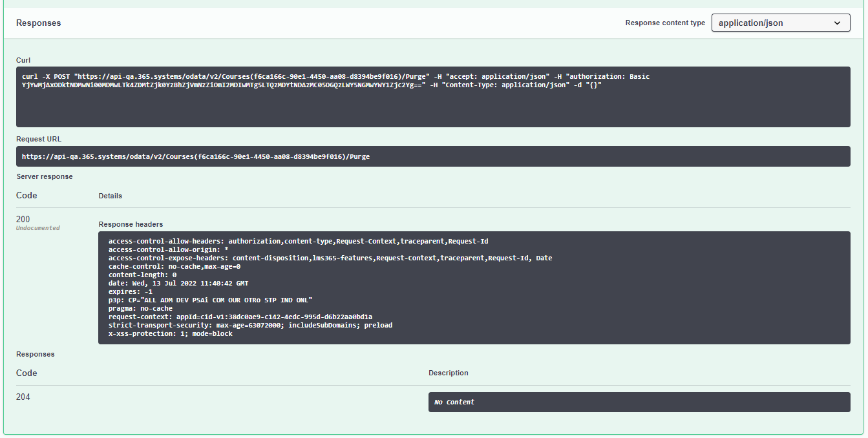
Task: Click the "Details" column header
Action: point(110,196)
